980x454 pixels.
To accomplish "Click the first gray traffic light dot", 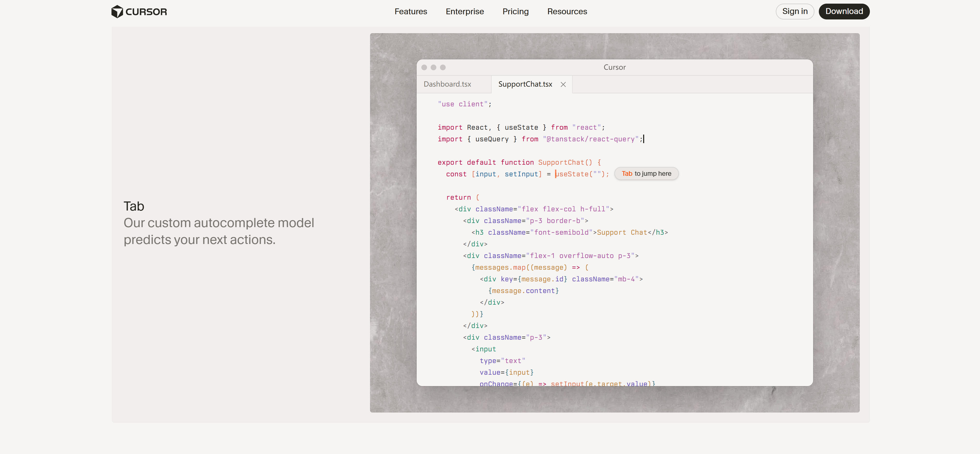I will click(x=424, y=67).
